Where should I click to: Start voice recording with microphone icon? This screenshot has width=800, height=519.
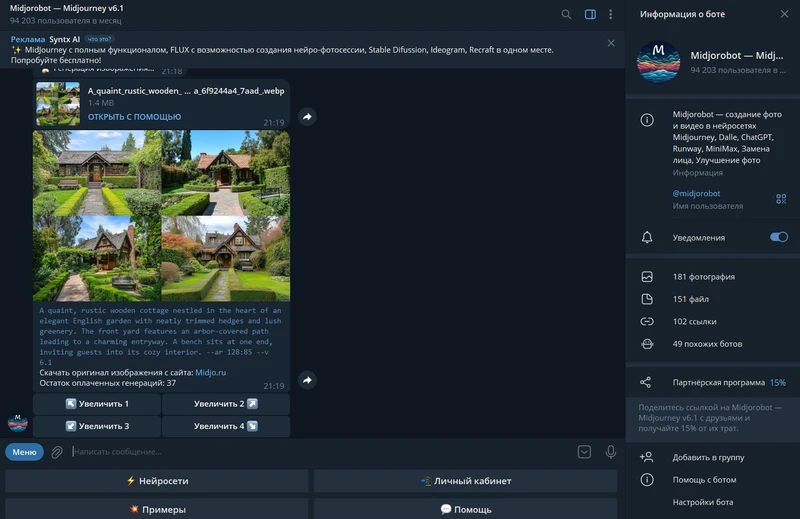click(x=610, y=452)
